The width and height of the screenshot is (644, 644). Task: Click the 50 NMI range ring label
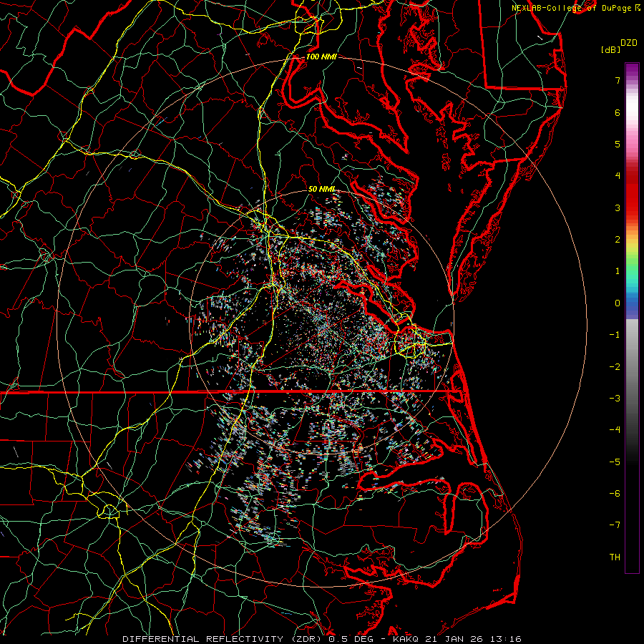(321, 189)
